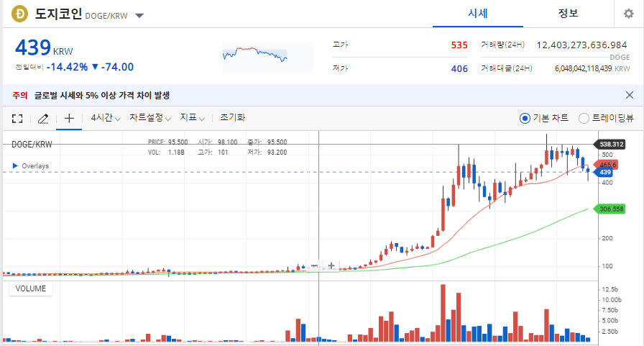Open the settings gear
Image resolution: width=644 pixels, height=346 pixels.
[628, 14]
